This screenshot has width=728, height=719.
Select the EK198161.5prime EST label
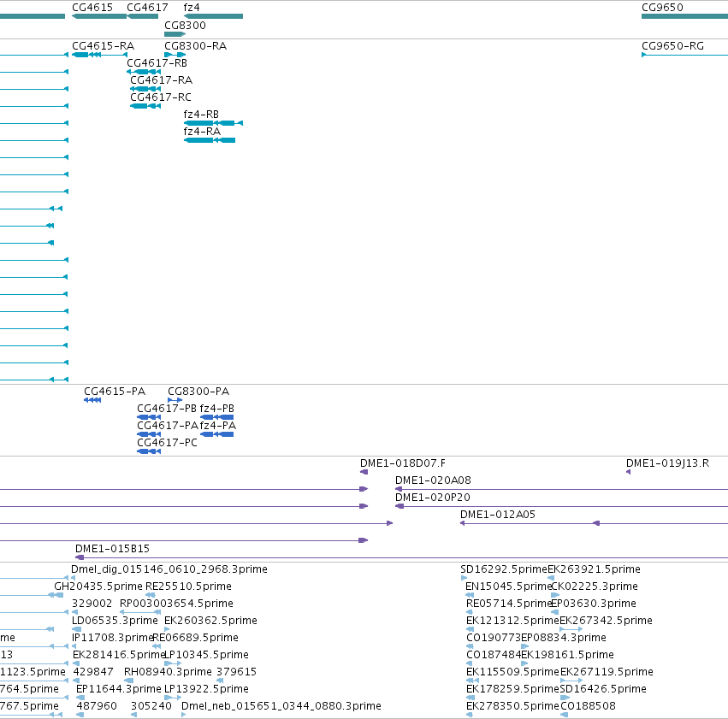(567, 656)
